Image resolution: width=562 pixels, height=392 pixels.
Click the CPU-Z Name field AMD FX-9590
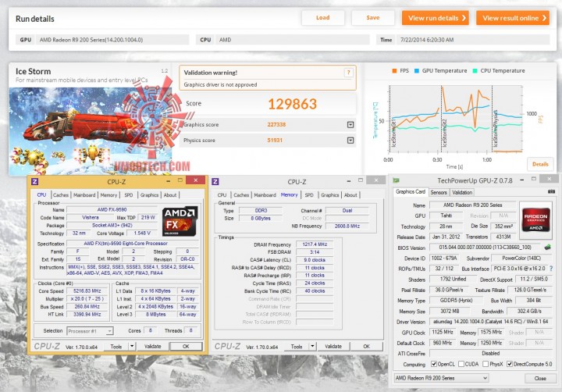[112, 209]
